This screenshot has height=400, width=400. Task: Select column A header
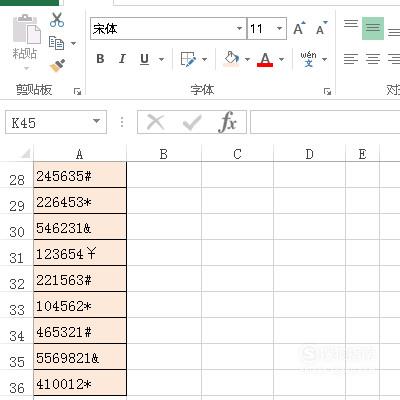click(x=80, y=154)
